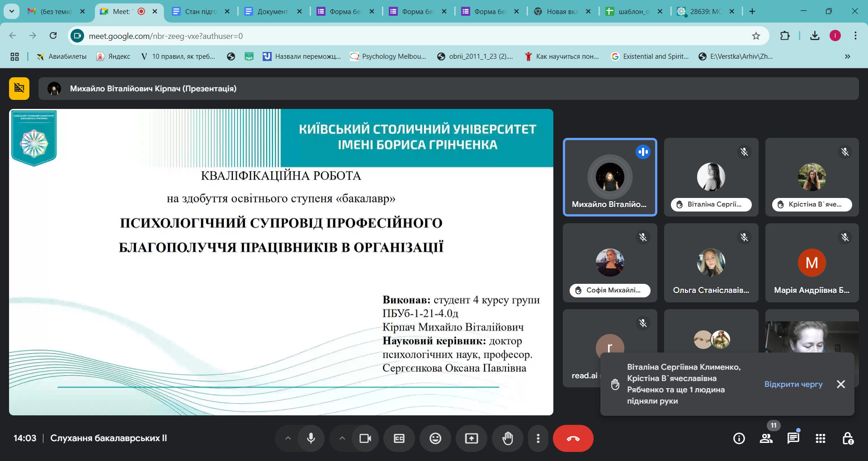Screen dimensions: 868x461
Task: Switch to the '28639: МС' tab
Action: tap(705, 11)
